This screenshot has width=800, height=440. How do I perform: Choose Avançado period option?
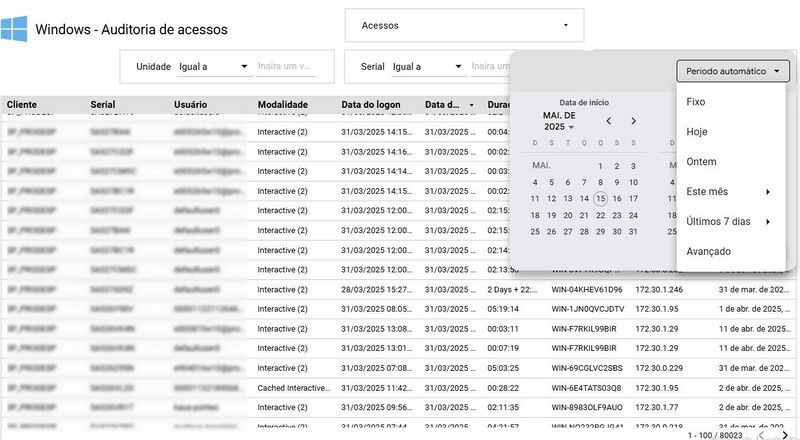click(x=708, y=251)
